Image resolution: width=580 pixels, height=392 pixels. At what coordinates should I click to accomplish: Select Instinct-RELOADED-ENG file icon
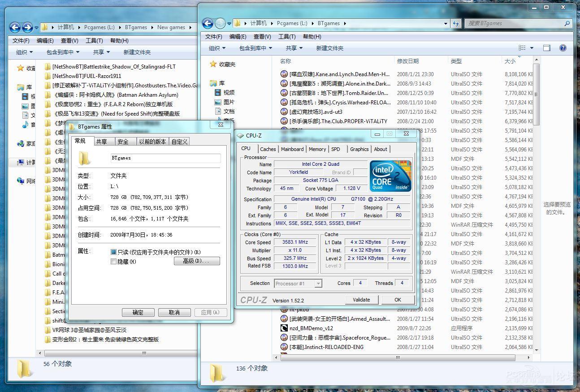coord(284,347)
